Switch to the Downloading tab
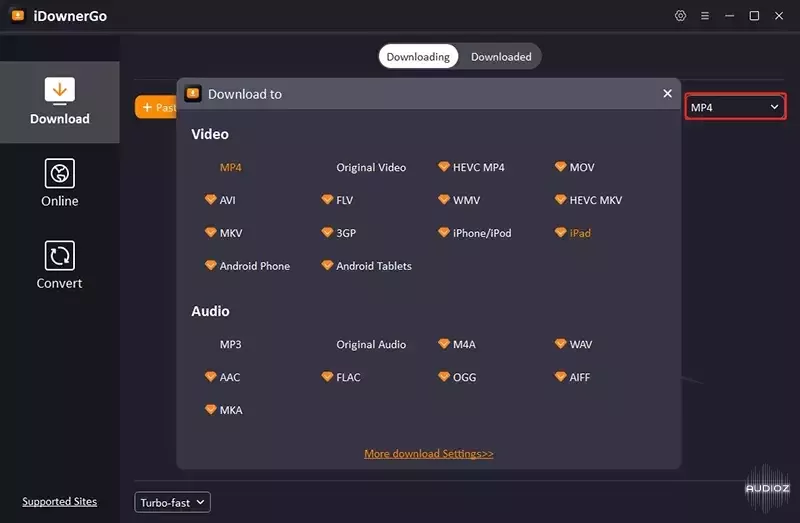Viewport: 800px width, 523px height. [418, 57]
